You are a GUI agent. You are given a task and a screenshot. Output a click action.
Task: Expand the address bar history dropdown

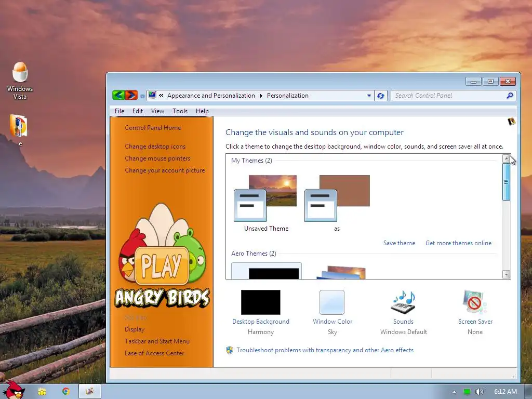coord(369,96)
